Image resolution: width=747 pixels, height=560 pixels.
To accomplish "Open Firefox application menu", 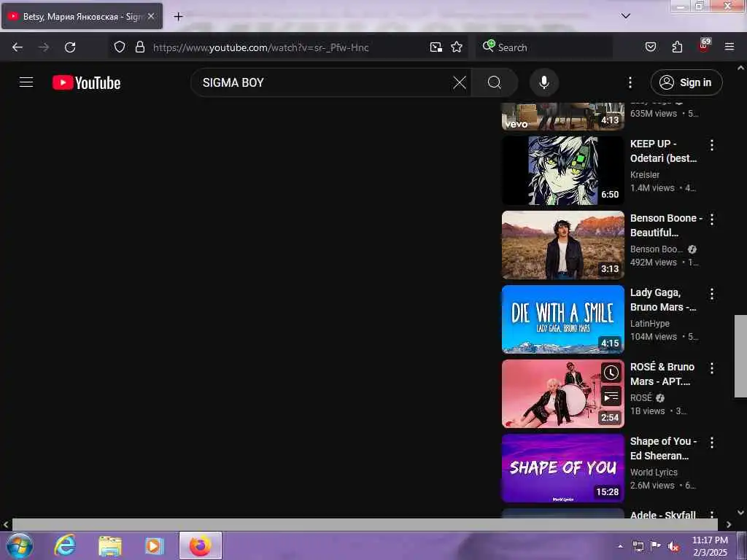I will (729, 47).
